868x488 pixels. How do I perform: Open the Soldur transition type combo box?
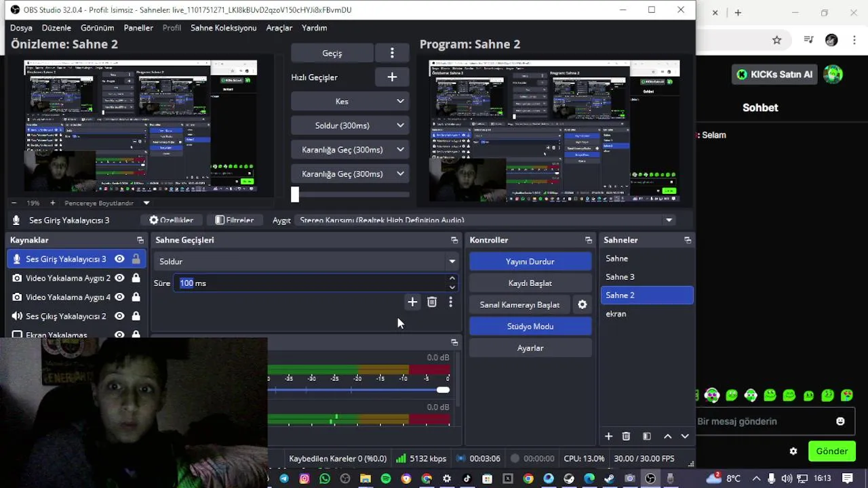click(307, 262)
